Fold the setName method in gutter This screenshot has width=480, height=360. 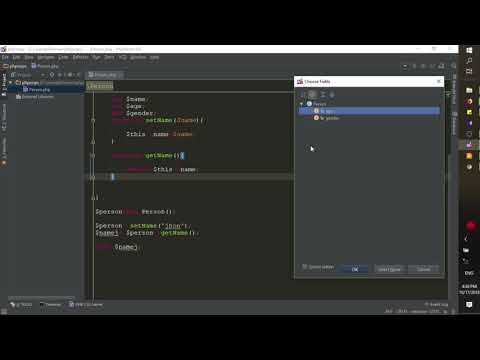tap(93, 120)
